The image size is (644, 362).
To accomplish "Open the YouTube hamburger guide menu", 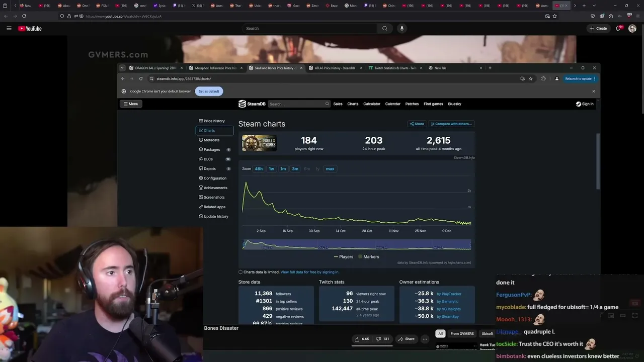I will pos(9,29).
